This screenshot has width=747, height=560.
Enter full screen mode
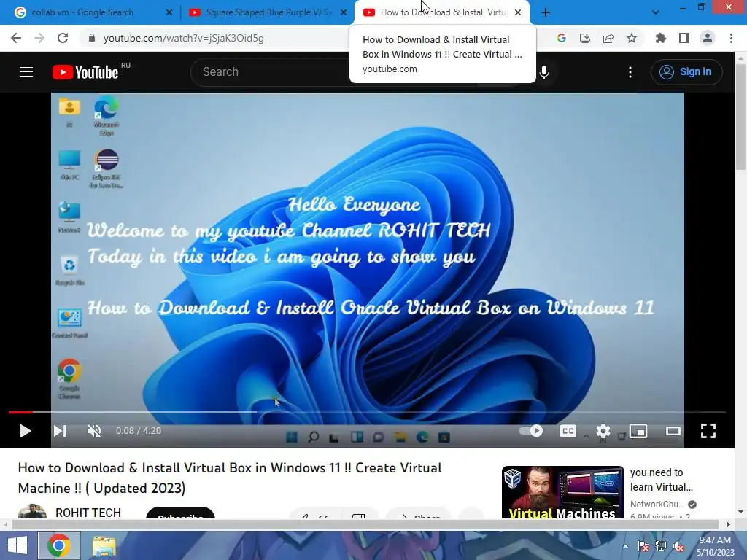[x=708, y=431]
